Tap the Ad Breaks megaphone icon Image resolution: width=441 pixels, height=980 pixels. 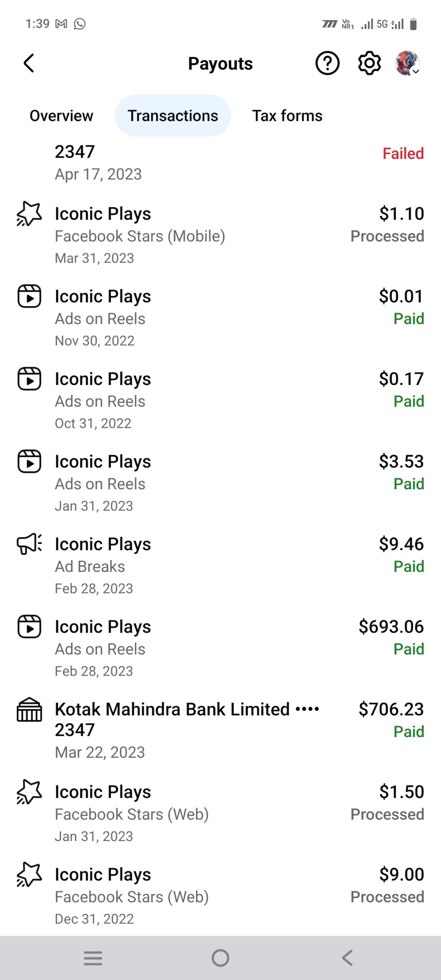tap(29, 544)
